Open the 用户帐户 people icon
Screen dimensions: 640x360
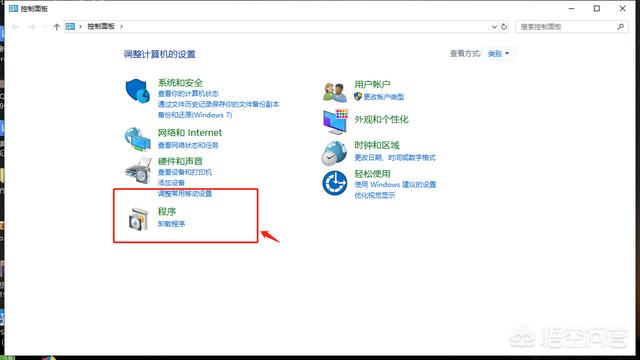click(x=335, y=92)
